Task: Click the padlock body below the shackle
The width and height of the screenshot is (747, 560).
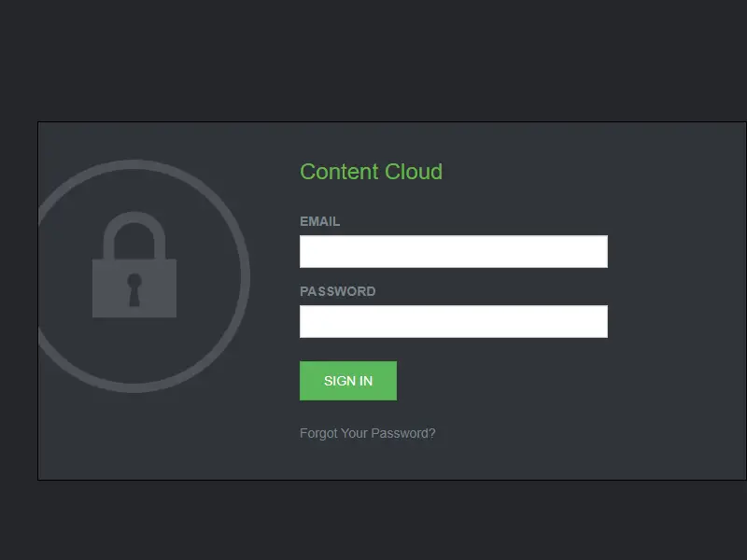Action: point(134,288)
